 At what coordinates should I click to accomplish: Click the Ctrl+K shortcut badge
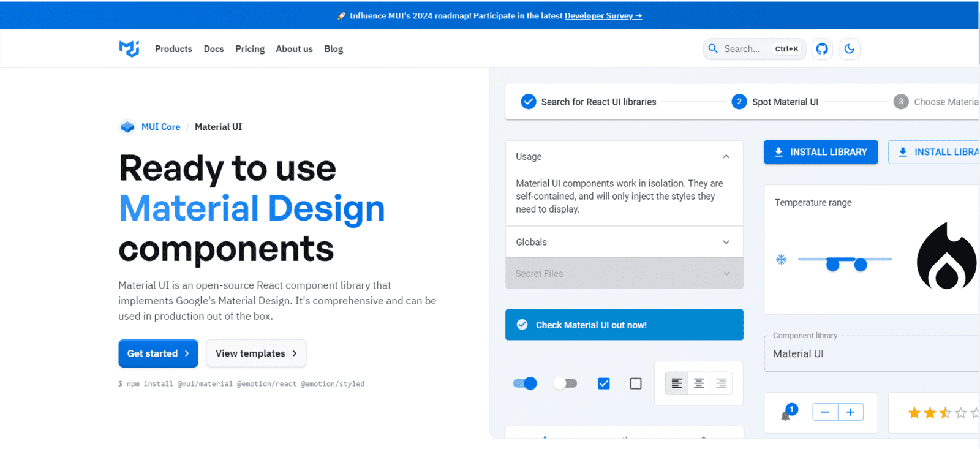point(787,49)
